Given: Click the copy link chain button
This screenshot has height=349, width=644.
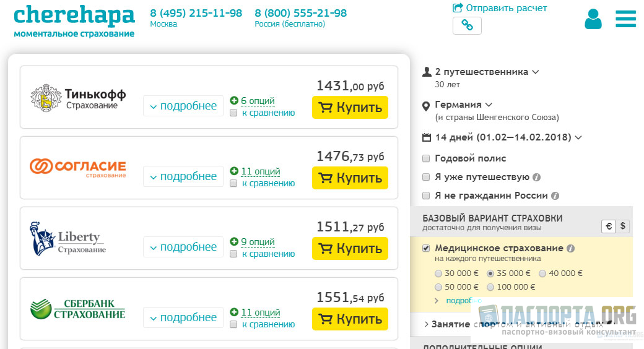Looking at the screenshot, I should coord(467,25).
